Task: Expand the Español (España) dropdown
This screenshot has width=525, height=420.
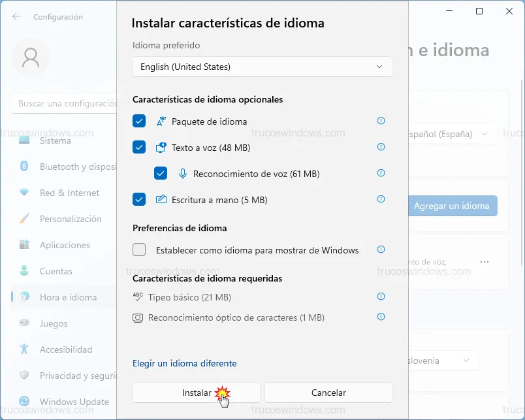Action: point(451,134)
